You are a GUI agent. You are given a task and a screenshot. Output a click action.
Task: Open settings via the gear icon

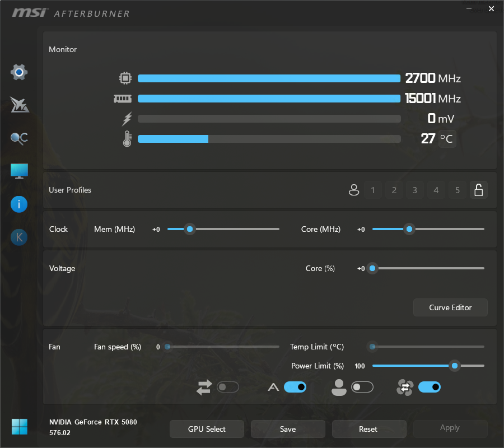click(19, 72)
